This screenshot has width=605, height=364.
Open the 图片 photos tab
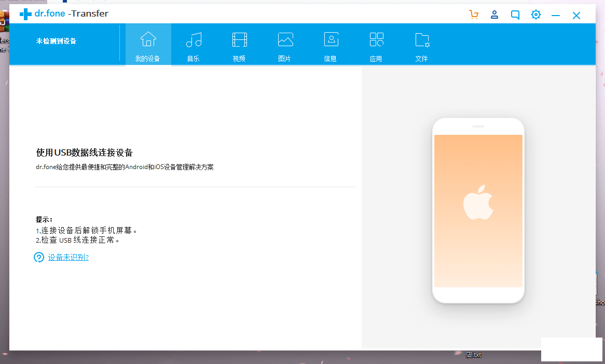[x=285, y=45]
